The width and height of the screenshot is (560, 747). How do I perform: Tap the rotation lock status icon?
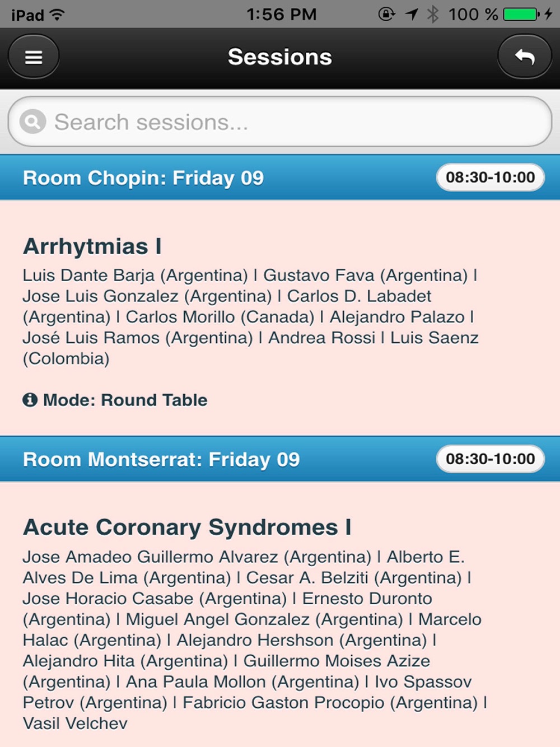pos(386,15)
